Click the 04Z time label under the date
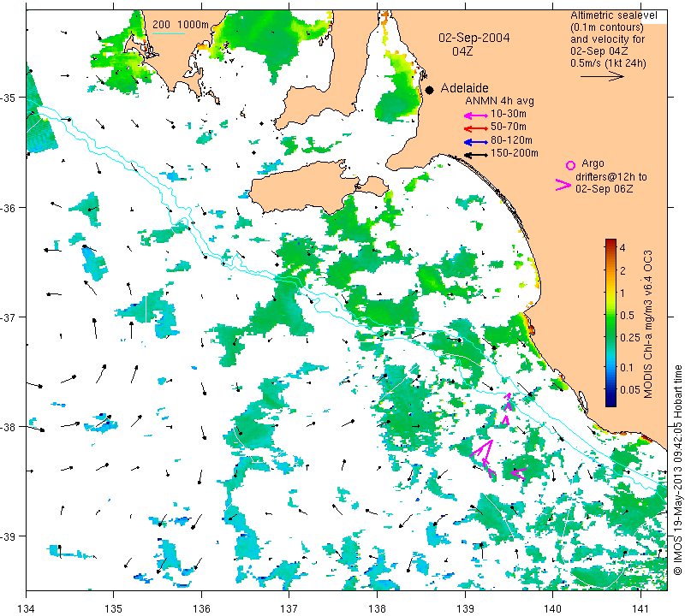 click(x=462, y=51)
